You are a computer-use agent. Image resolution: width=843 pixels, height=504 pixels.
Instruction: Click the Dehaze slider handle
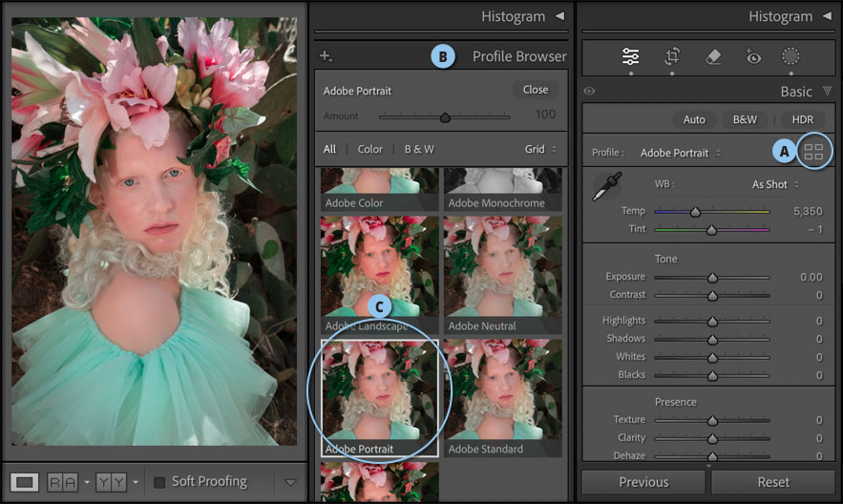[x=712, y=456]
